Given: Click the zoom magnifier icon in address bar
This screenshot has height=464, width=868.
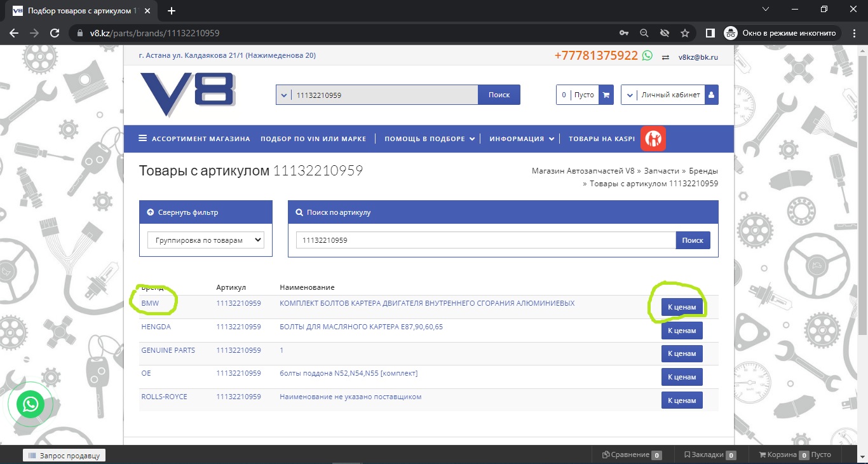Looking at the screenshot, I should point(644,33).
